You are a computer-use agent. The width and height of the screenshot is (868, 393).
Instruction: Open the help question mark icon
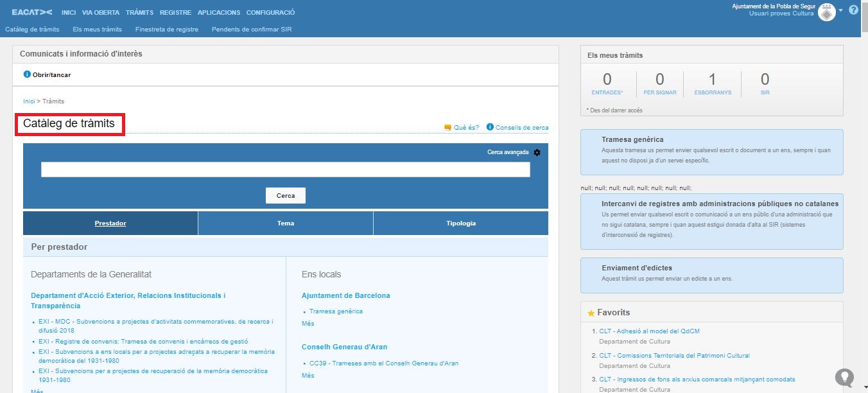853,10
